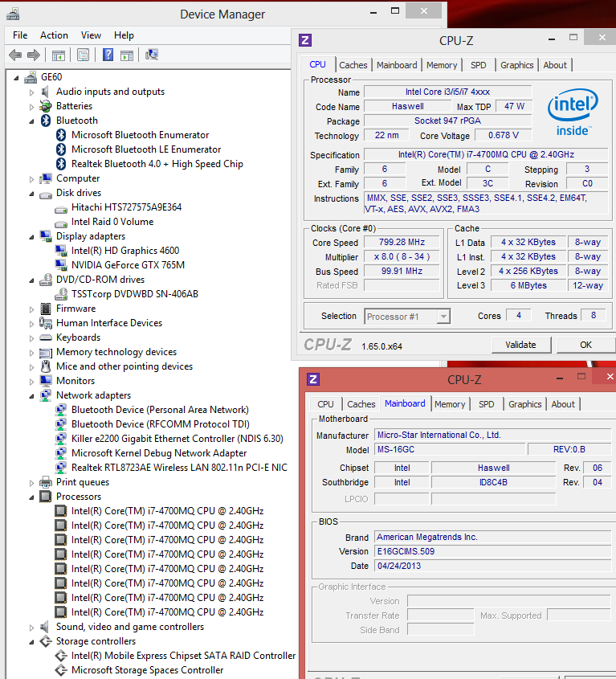616x679 pixels.
Task: Click the Back arrow in Device Manager toolbar
Action: click(x=14, y=55)
